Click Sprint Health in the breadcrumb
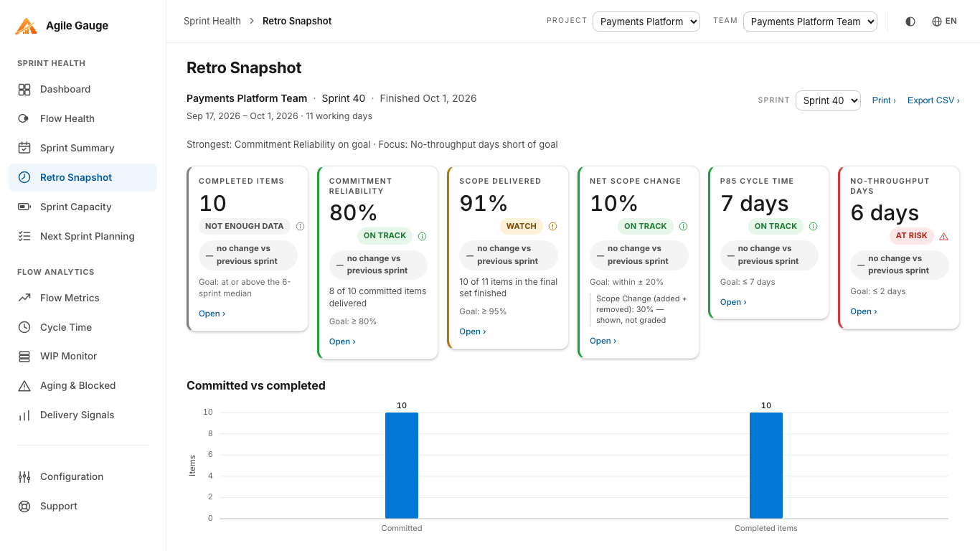 212,22
